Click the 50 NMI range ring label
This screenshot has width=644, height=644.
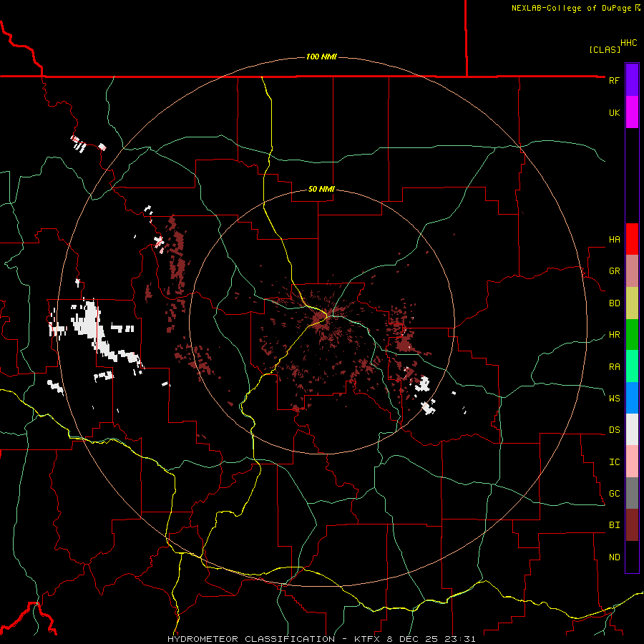(x=321, y=190)
